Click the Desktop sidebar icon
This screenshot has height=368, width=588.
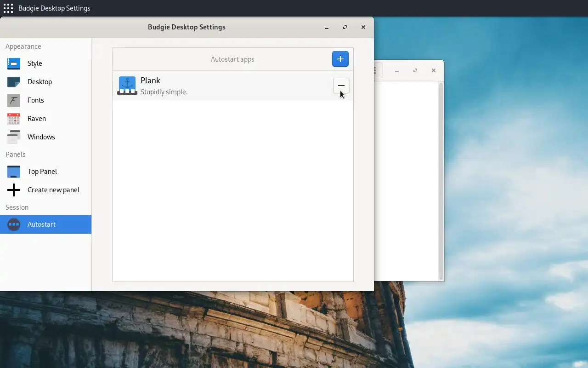(14, 82)
